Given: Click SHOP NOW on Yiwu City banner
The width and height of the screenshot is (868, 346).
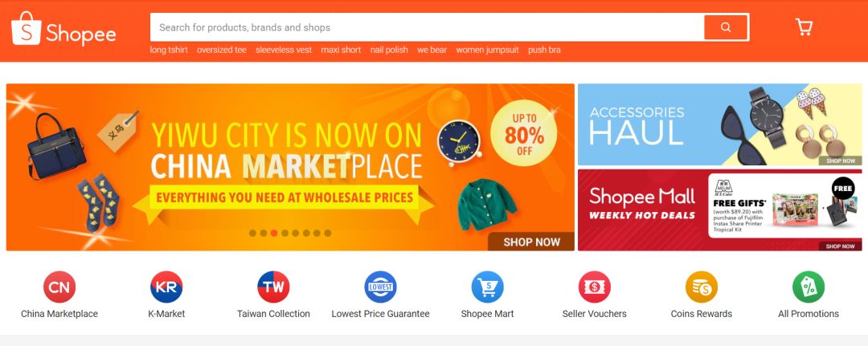Looking at the screenshot, I should tap(531, 242).
